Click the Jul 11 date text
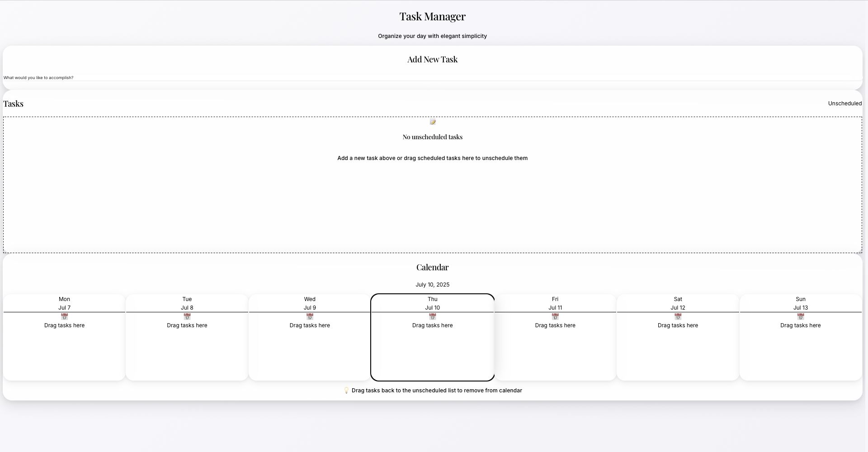 tap(555, 308)
